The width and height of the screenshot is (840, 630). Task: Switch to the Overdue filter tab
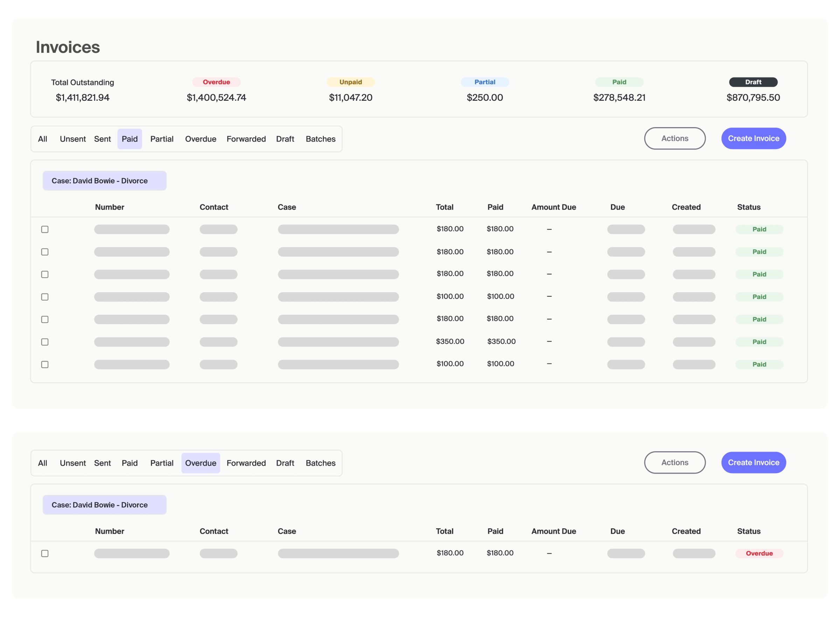201,139
